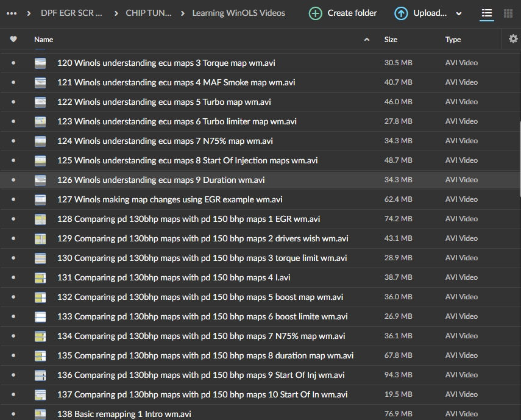Viewport: 521px width, 420px height.
Task: Sort the list by Size column
Action: (x=391, y=40)
